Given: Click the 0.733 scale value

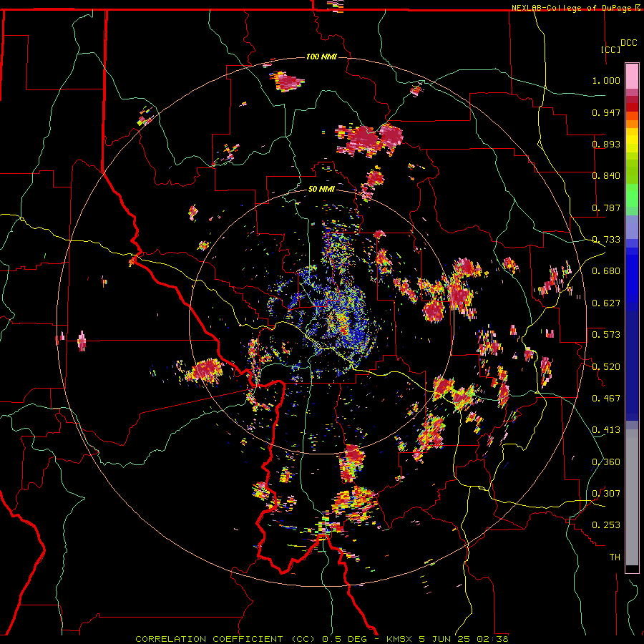Looking at the screenshot, I should coord(606,240).
